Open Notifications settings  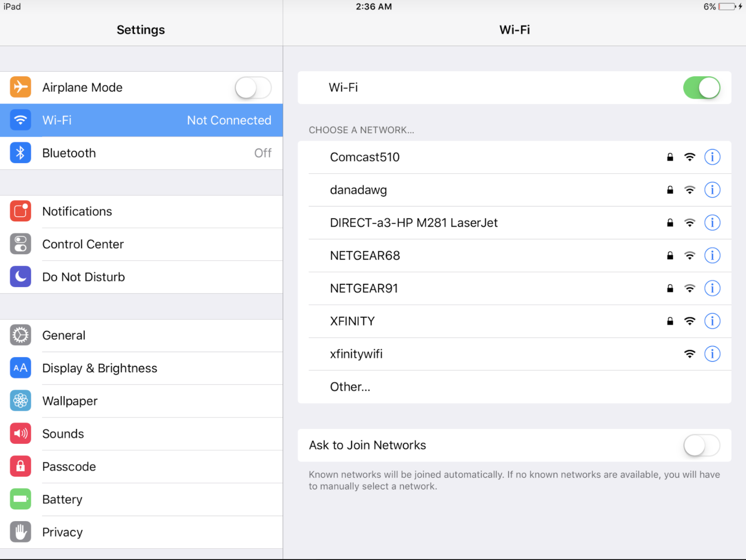pyautogui.click(x=77, y=212)
